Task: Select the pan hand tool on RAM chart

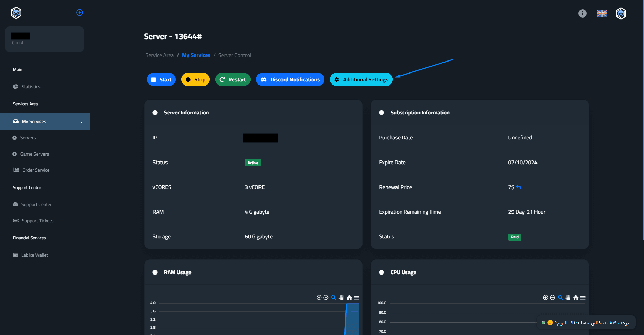Action: (x=341, y=298)
